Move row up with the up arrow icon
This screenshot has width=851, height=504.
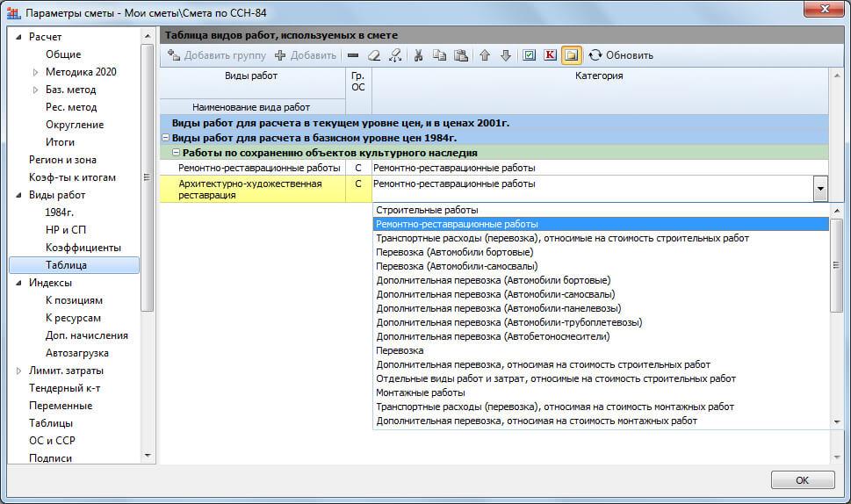coord(485,55)
